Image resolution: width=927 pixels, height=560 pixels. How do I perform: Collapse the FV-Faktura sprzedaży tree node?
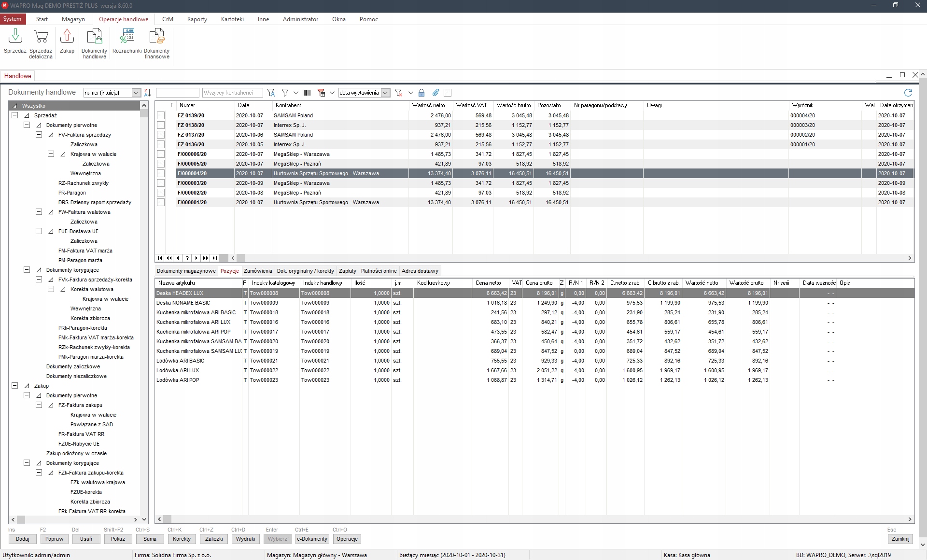[x=39, y=135]
